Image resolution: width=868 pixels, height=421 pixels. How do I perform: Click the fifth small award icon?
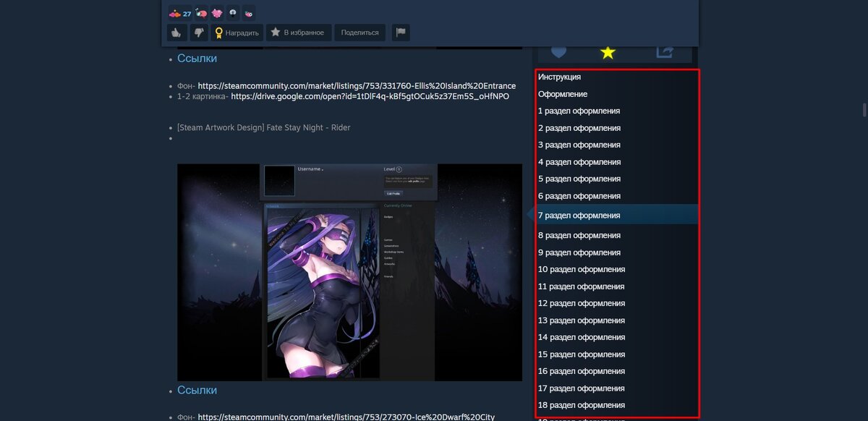[x=249, y=12]
